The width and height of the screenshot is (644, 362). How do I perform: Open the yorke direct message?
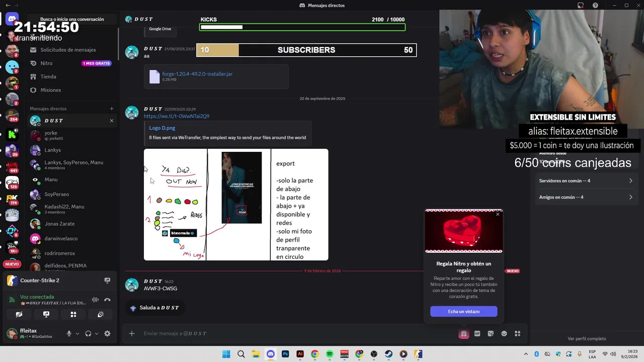tap(71, 135)
